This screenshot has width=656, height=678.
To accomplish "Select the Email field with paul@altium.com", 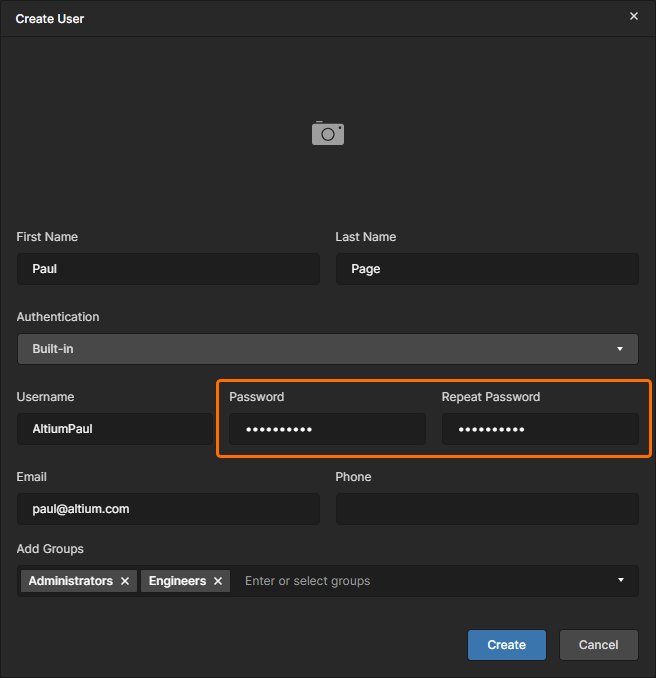I will (168, 509).
